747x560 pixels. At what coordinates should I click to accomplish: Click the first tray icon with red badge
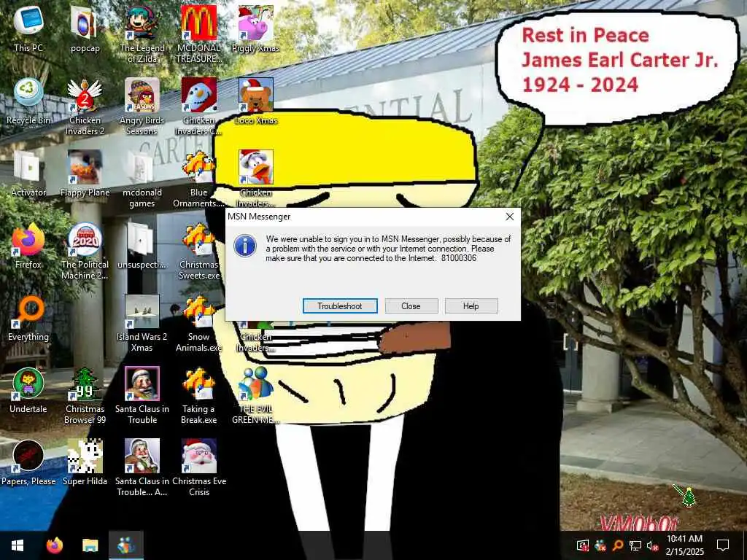583,545
